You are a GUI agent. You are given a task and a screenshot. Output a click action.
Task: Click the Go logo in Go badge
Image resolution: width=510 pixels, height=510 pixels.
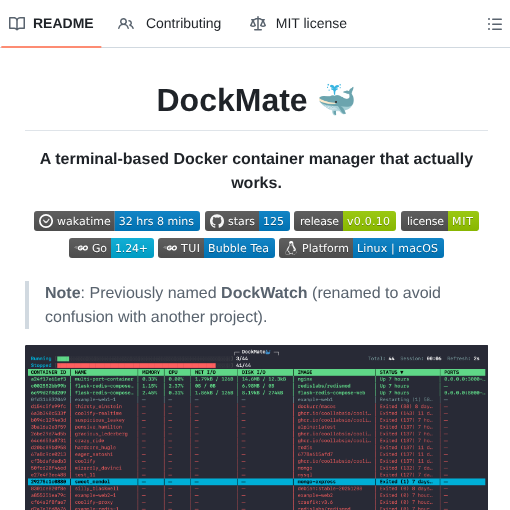[x=82, y=248]
